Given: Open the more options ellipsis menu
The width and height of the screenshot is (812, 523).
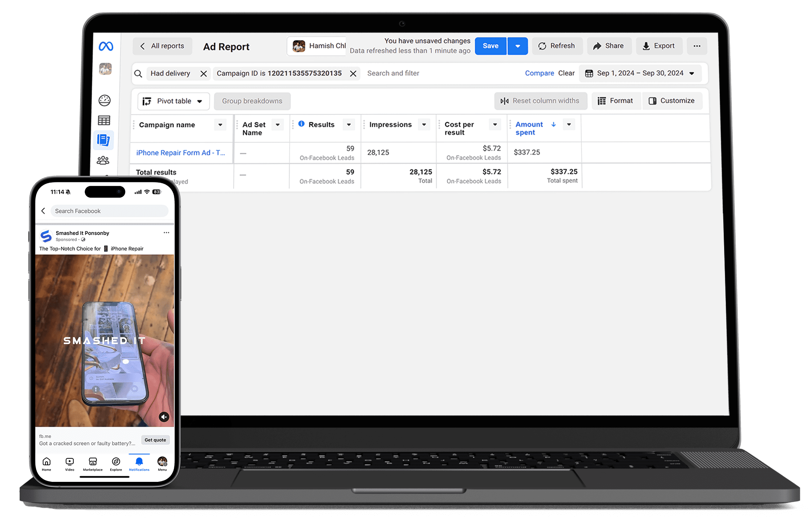Looking at the screenshot, I should [x=697, y=46].
